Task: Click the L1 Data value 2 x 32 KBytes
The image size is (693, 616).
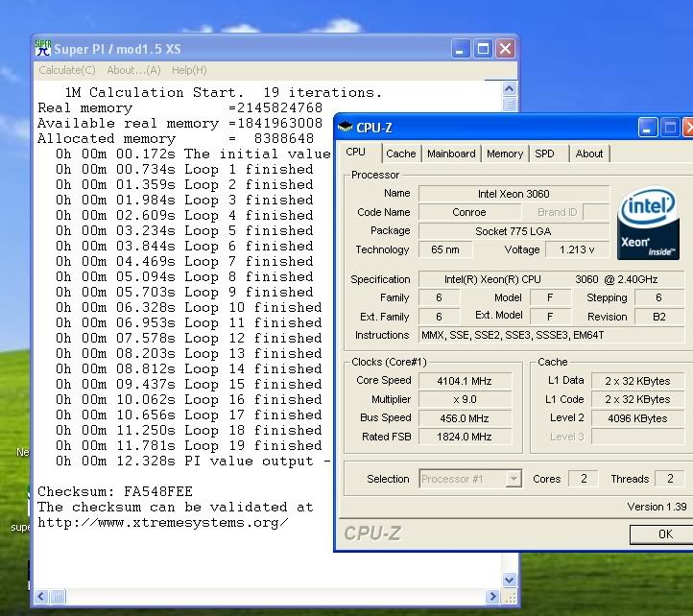Action: click(x=637, y=381)
